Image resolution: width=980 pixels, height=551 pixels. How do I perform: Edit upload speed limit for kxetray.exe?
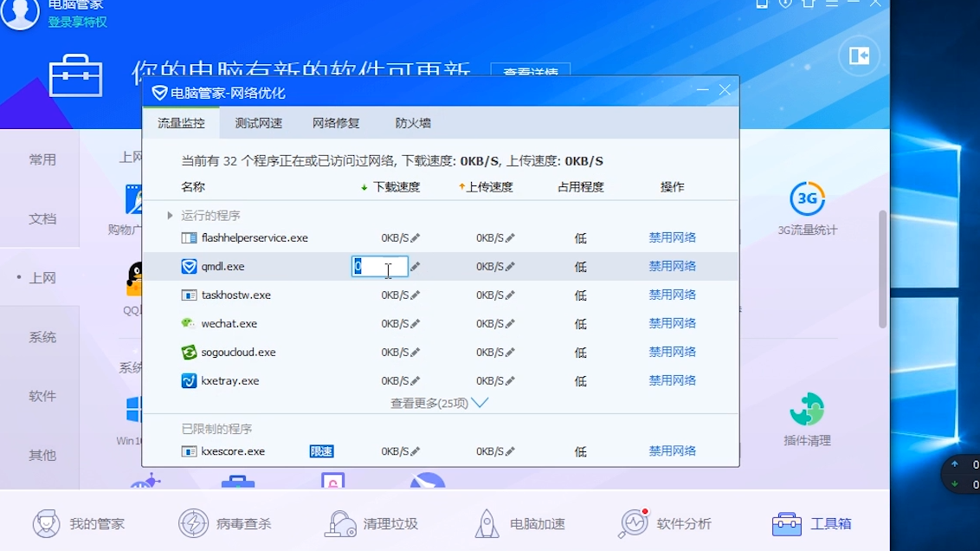(511, 381)
